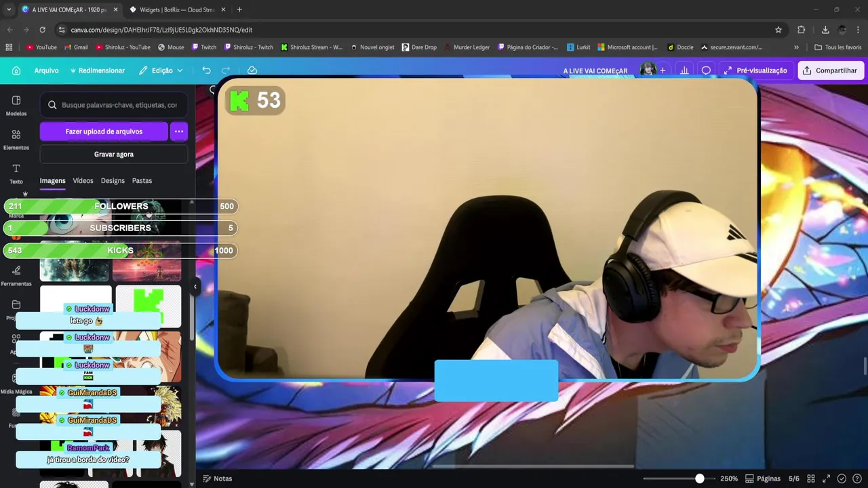Enter fullscreen presentation mode icon
The width and height of the screenshot is (868, 488).
(x=827, y=479)
